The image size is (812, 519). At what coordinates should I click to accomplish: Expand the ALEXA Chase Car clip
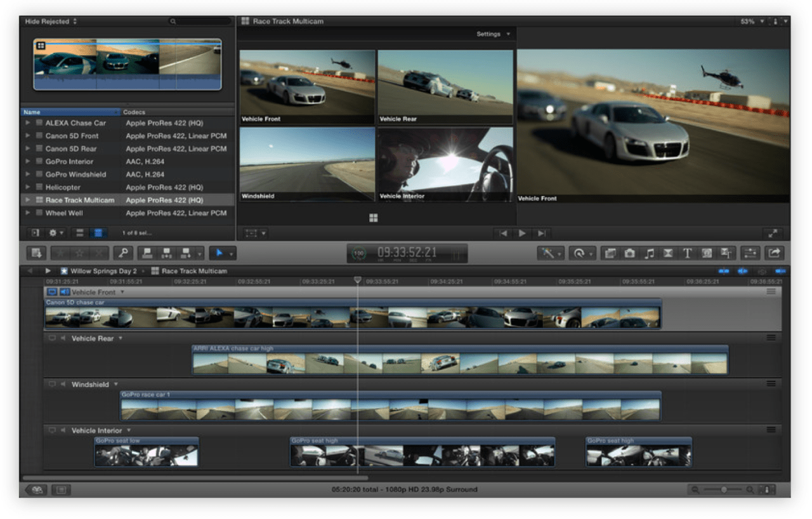(28, 123)
